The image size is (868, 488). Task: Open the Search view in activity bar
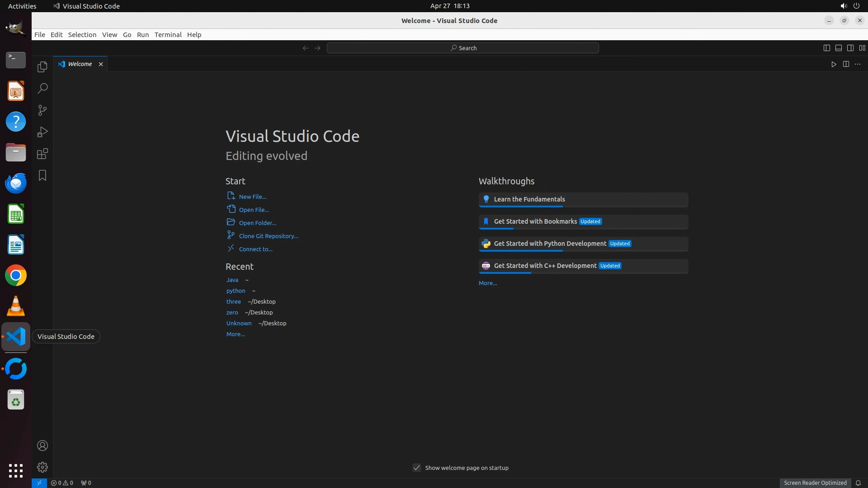pyautogui.click(x=42, y=89)
